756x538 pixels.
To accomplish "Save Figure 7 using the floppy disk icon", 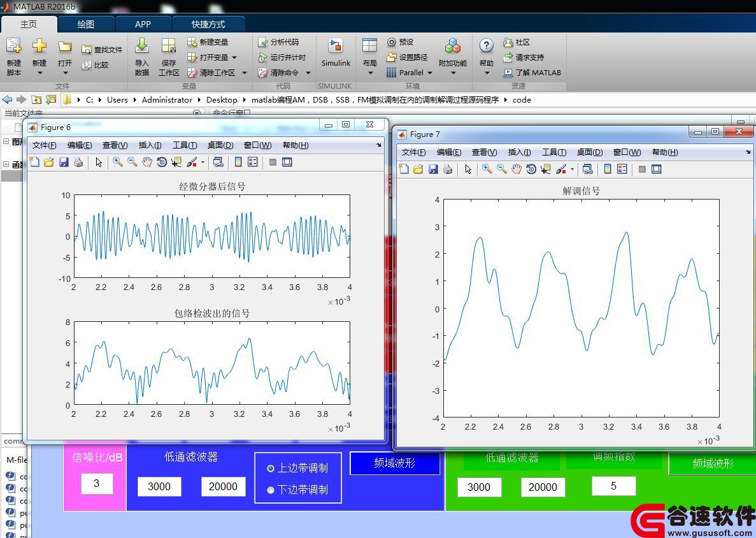I will click(433, 169).
